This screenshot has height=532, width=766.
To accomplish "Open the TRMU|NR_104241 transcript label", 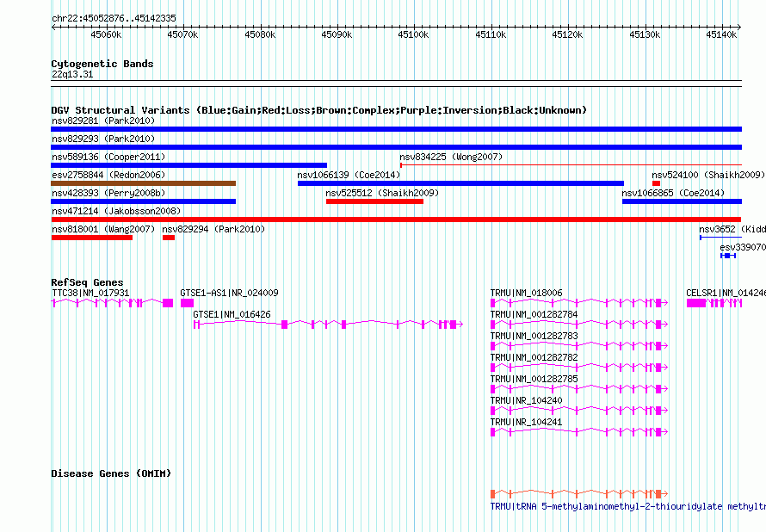I will (526, 422).
